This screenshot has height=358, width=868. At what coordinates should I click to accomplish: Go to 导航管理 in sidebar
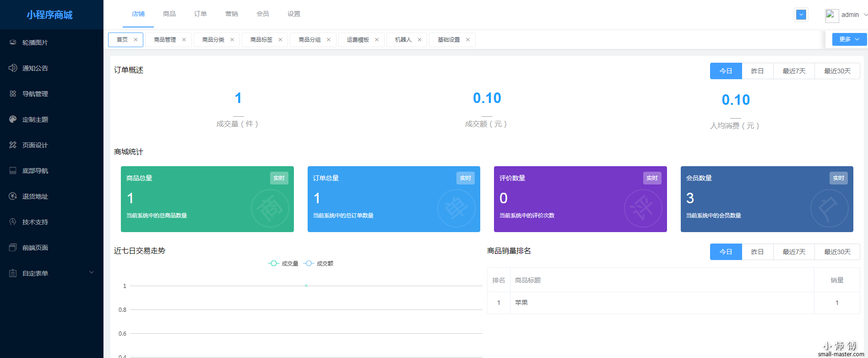click(52, 94)
